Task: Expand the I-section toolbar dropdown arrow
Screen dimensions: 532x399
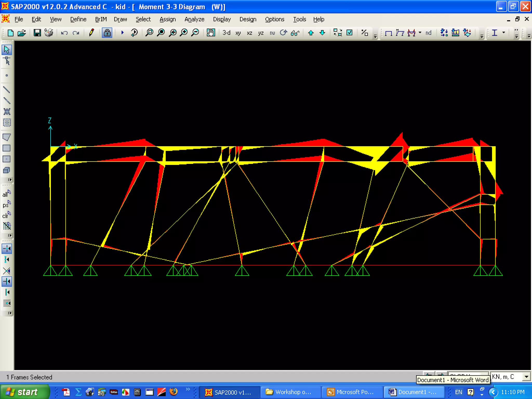Action: point(504,33)
